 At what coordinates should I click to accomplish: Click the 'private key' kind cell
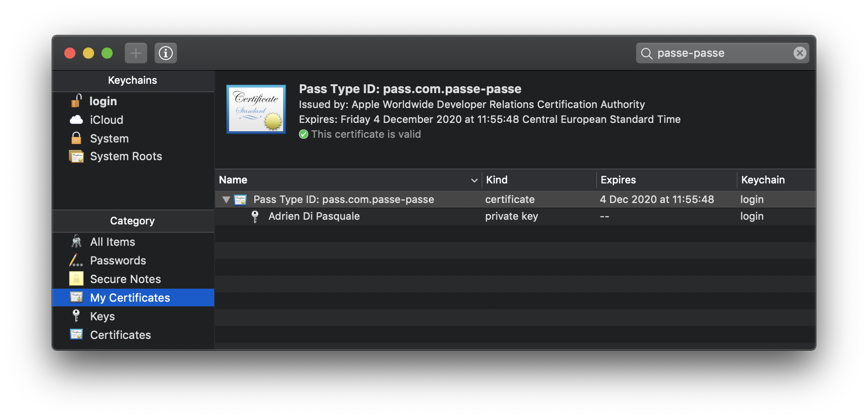click(x=511, y=216)
